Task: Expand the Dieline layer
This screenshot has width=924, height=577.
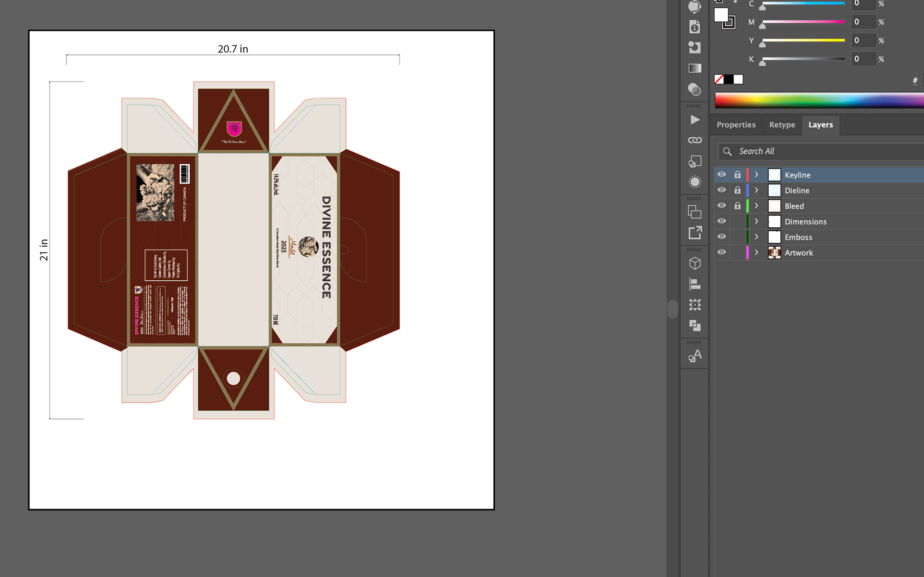Action: [x=757, y=190]
